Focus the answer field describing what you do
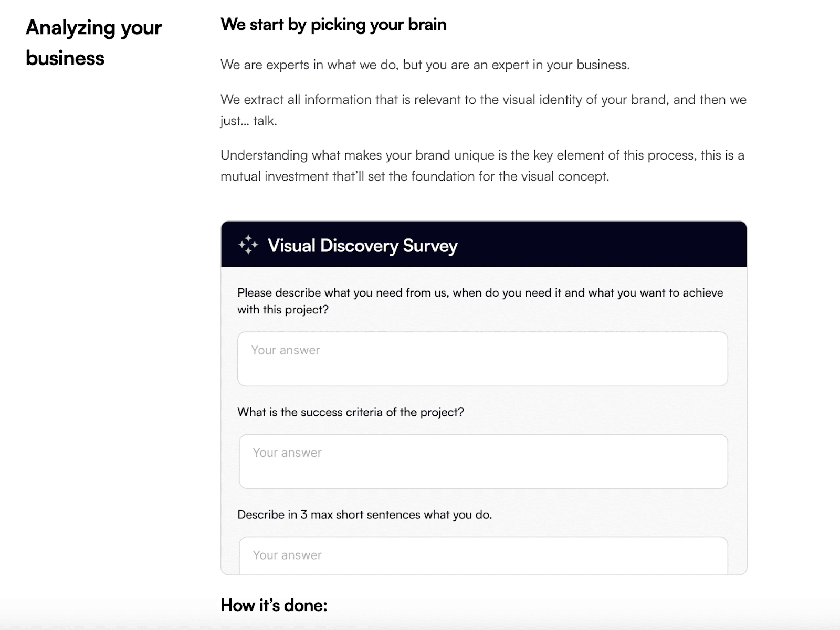This screenshot has height=630, width=840. pyautogui.click(x=484, y=555)
